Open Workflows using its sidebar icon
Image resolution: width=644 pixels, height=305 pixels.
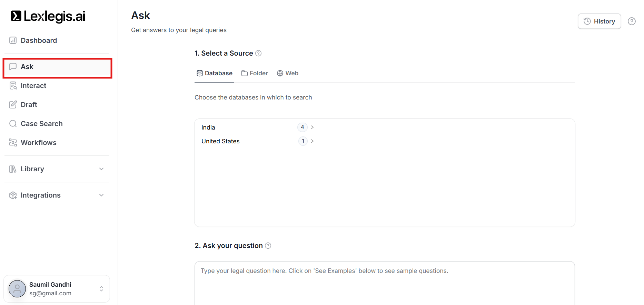[x=13, y=143]
